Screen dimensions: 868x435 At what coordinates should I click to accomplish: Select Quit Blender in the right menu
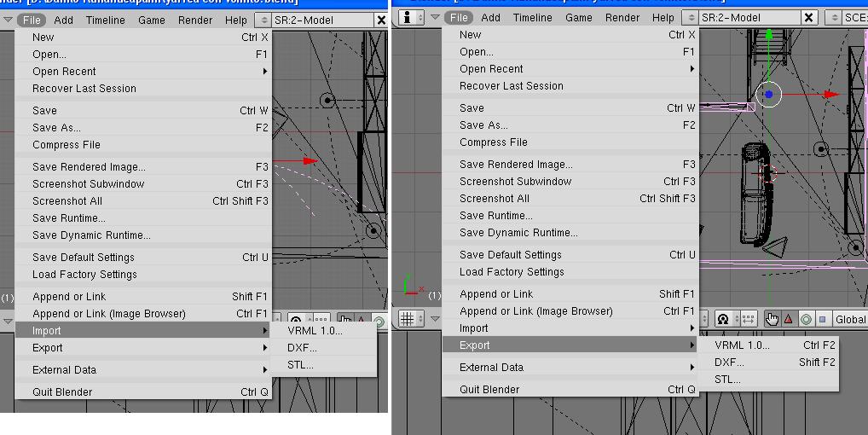pyautogui.click(x=570, y=390)
